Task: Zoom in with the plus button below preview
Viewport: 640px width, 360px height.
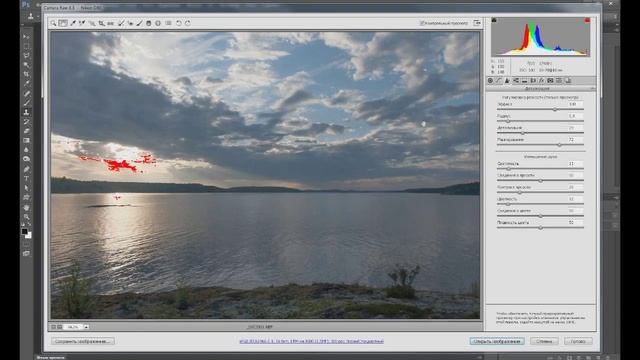Action: [x=60, y=327]
